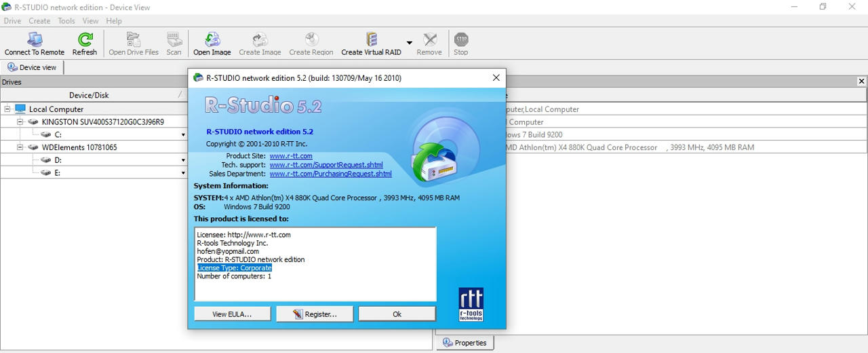
Task: Open the www.r-tt.com product site link
Action: coord(291,156)
